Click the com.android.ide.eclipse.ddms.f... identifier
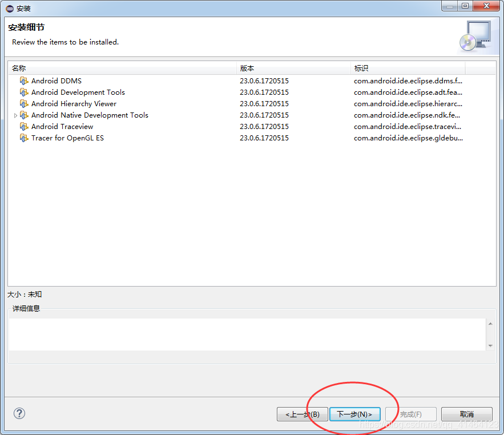 (x=408, y=80)
